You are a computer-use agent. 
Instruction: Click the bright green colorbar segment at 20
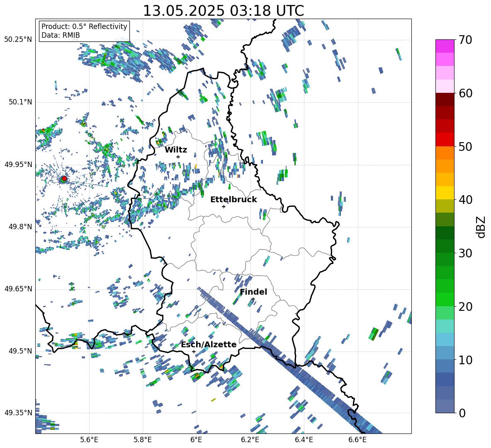tap(445, 299)
